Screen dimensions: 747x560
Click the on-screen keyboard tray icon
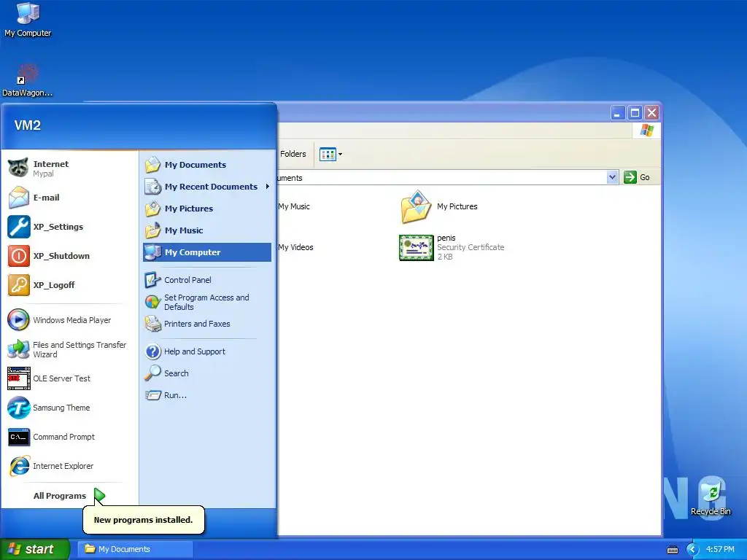coord(672,550)
